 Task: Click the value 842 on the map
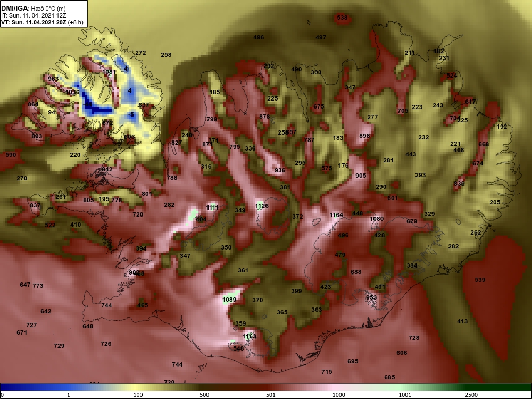[107, 169]
